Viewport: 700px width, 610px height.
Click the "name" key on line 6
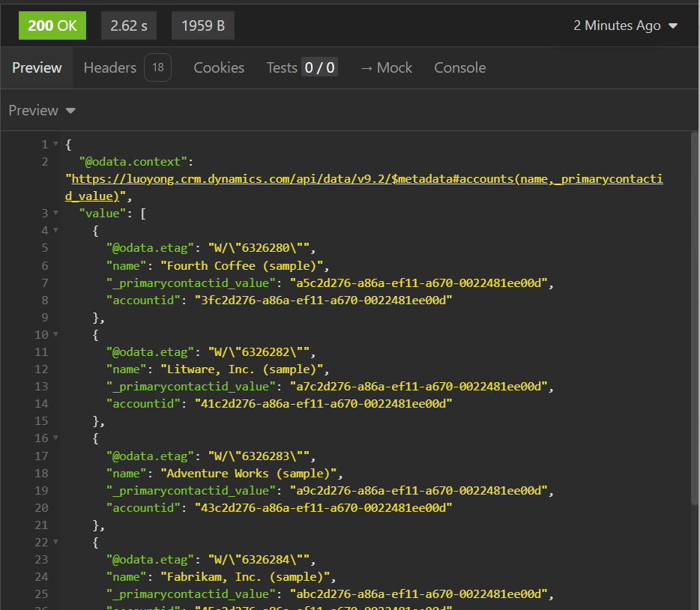pos(127,266)
